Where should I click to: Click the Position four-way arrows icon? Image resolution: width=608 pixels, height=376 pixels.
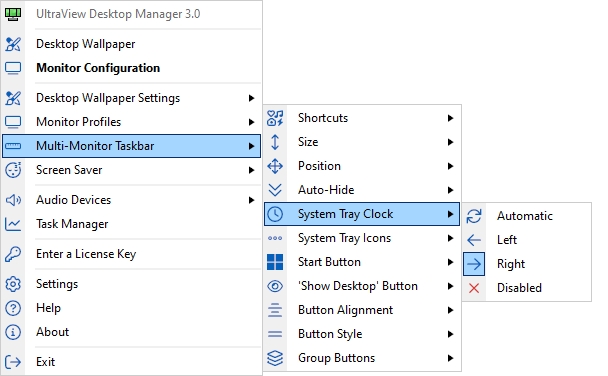[x=275, y=166]
